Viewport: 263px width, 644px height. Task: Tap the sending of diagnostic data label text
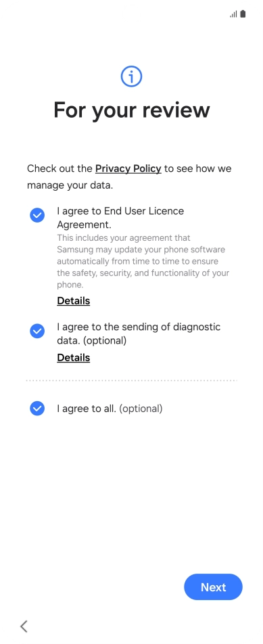tap(139, 333)
